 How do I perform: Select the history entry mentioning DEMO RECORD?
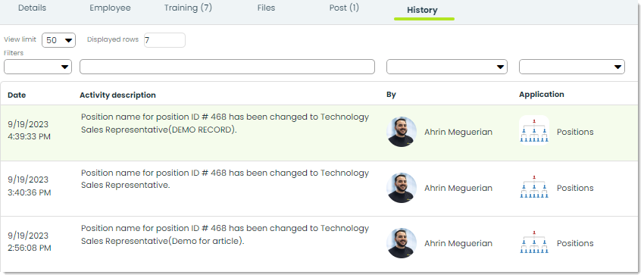(x=320, y=133)
